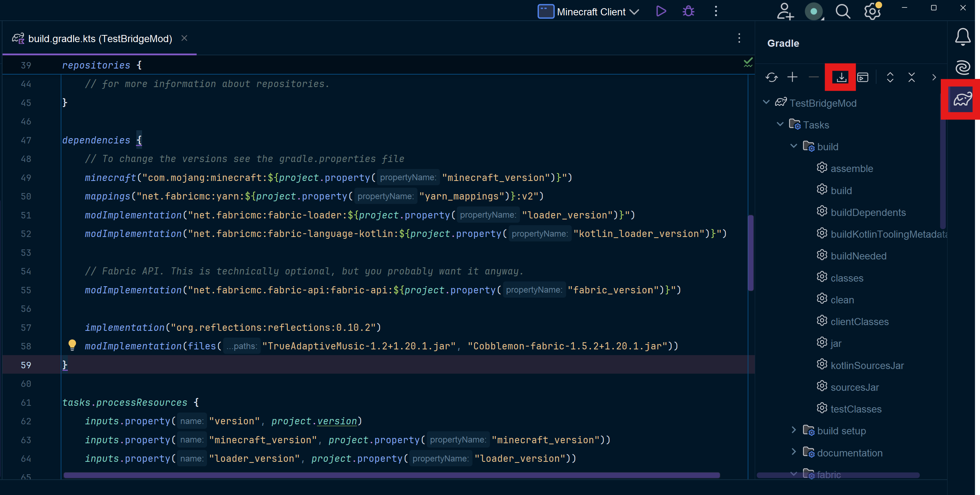Open the Minecraft Client run configuration dropdown
Viewport: 980px width, 495px height.
[x=588, y=11]
